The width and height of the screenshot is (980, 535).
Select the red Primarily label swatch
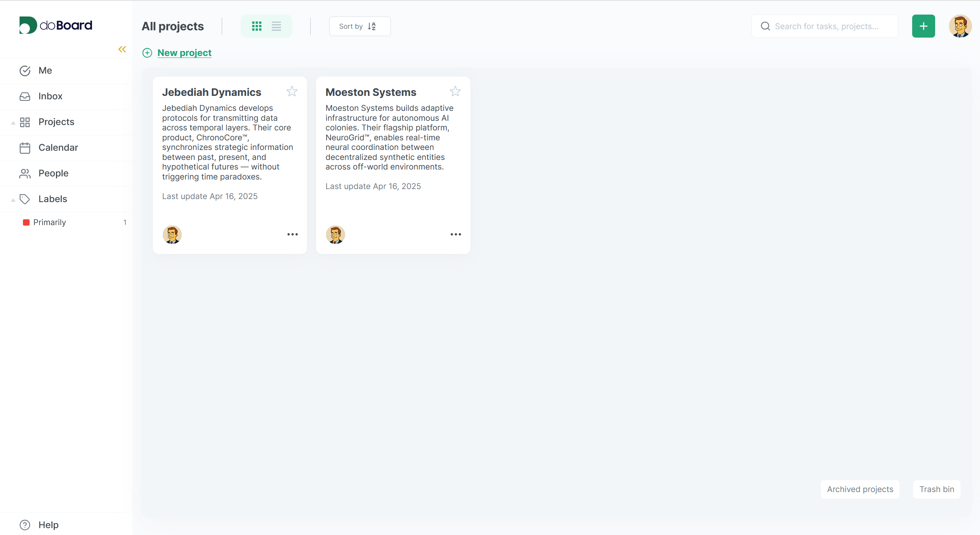coord(26,222)
